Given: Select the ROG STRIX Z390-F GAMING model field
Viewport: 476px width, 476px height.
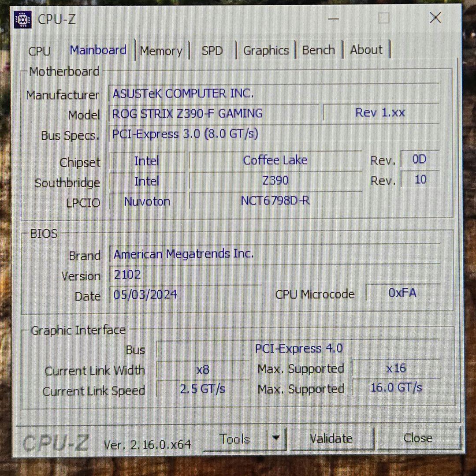Looking at the screenshot, I should click(x=214, y=114).
